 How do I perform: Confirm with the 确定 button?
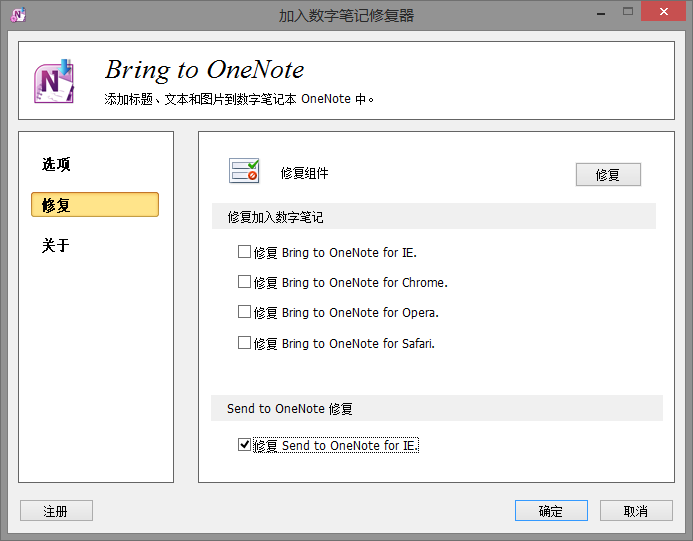[x=551, y=511]
